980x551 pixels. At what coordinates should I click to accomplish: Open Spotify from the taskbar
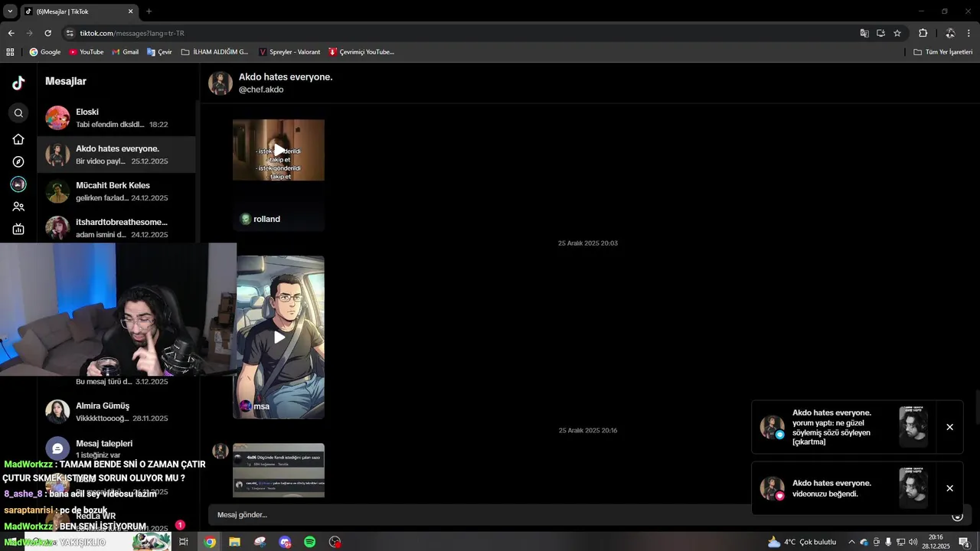[310, 542]
